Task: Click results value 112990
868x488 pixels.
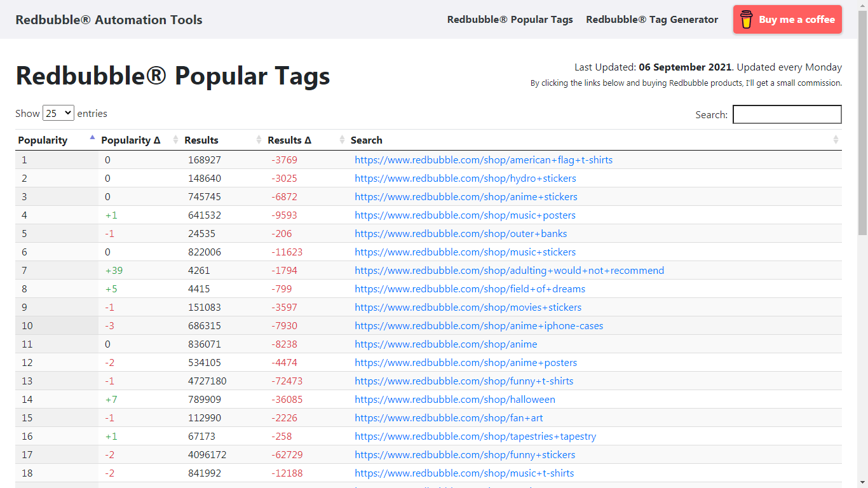Action: pos(205,418)
